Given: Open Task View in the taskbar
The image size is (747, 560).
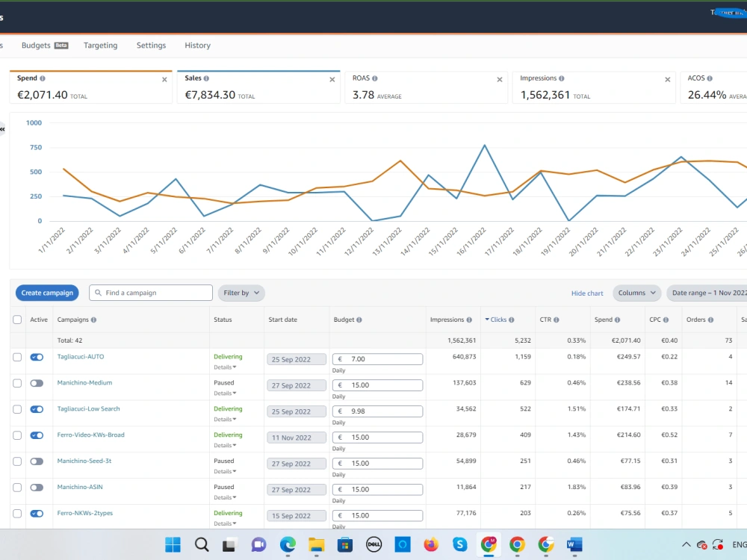Looking at the screenshot, I should pos(229,544).
